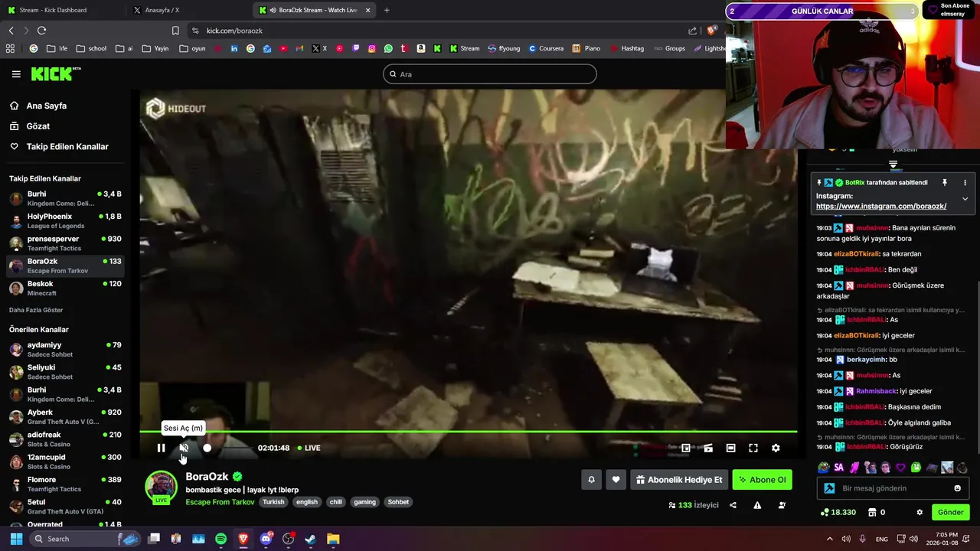Click the BoraOzk streamer avatar
This screenshot has height=551, width=980.
161,487
